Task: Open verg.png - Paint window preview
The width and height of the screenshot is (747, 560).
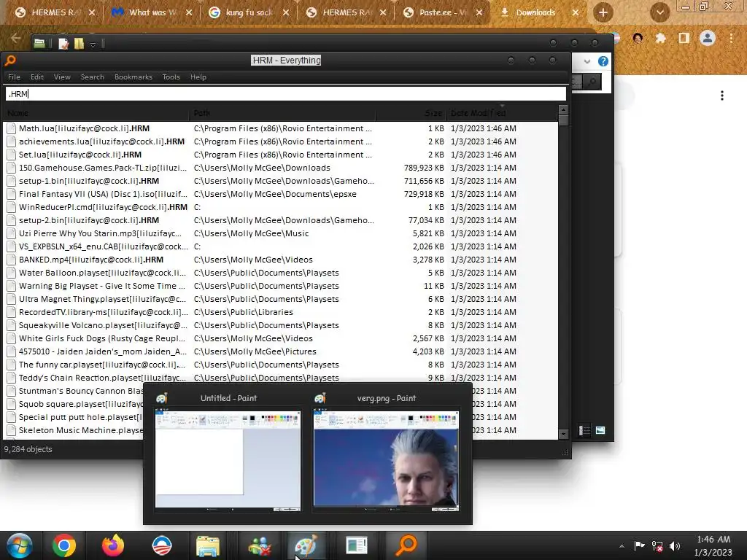Action: click(387, 452)
